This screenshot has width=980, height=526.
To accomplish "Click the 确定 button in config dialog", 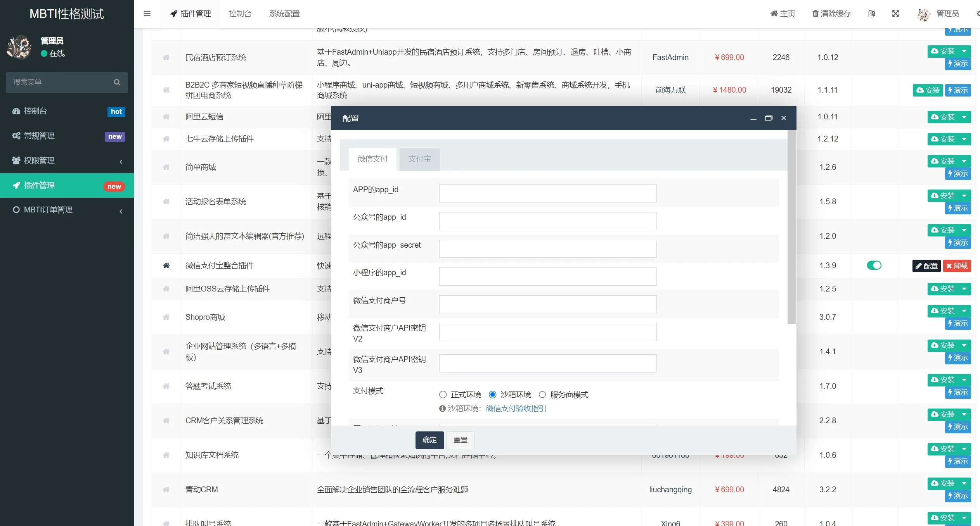I will pyautogui.click(x=429, y=440).
